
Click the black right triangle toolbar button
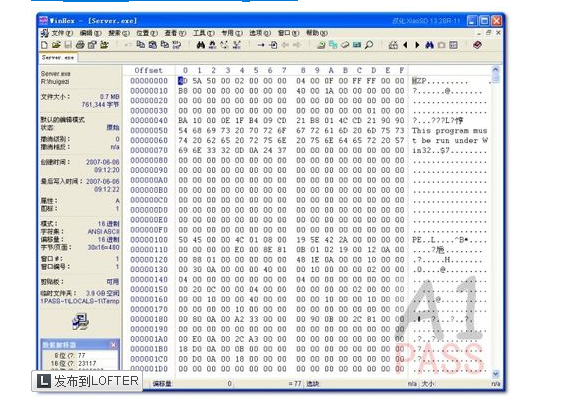pos(417,45)
